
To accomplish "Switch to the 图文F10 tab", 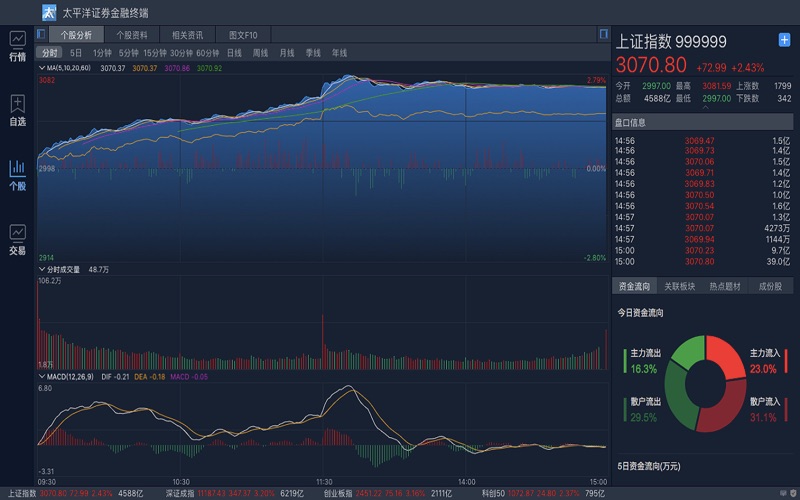I will pos(243,34).
